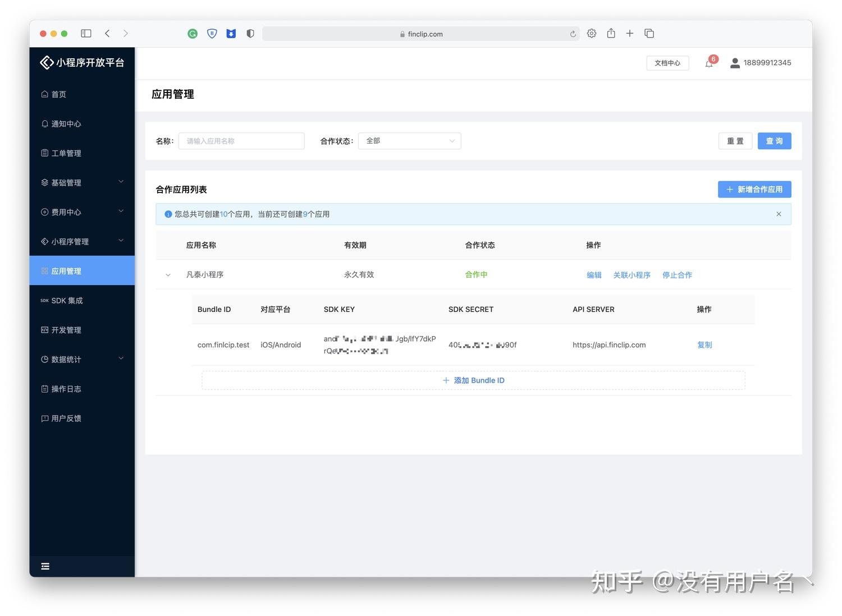The width and height of the screenshot is (842, 616).
Task: Open the 合作状态 dropdown showing 全部
Action: (x=409, y=141)
